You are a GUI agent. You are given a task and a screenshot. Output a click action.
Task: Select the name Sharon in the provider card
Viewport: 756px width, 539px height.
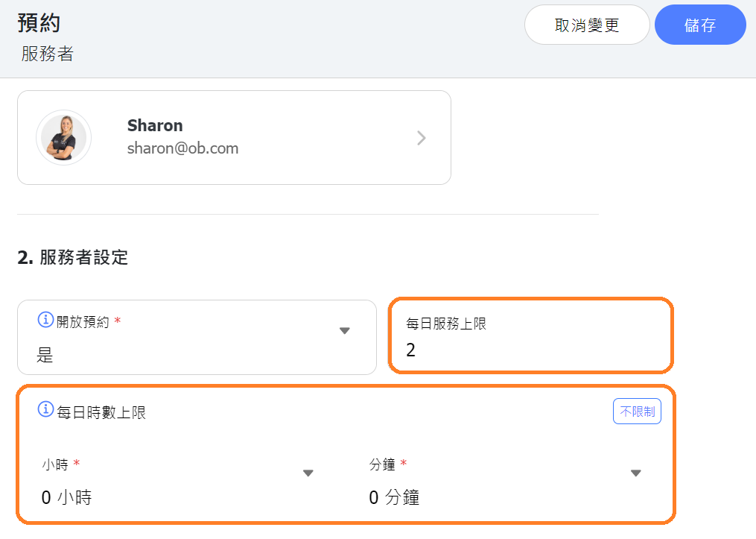(155, 125)
